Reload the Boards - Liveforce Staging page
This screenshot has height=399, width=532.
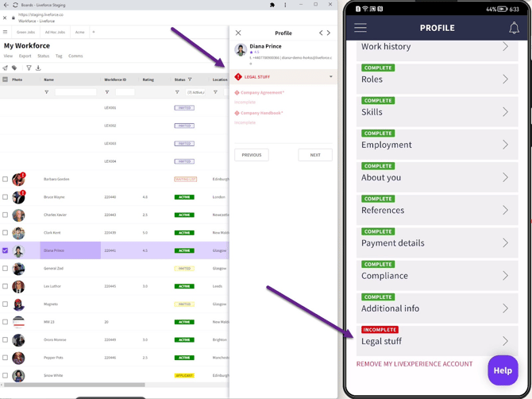pyautogui.click(x=16, y=5)
